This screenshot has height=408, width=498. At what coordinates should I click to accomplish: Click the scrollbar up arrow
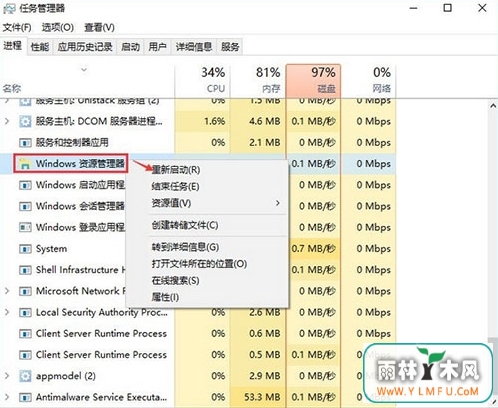(x=493, y=106)
